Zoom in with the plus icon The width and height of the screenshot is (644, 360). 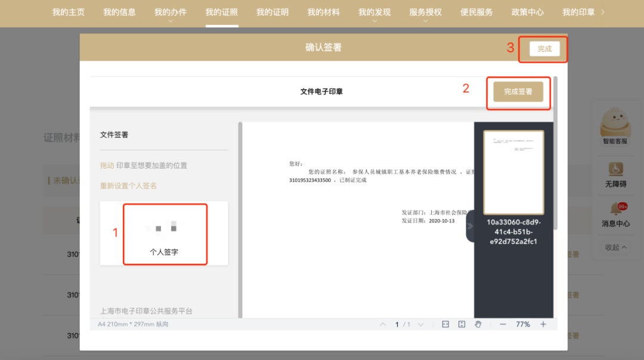pyautogui.click(x=543, y=324)
